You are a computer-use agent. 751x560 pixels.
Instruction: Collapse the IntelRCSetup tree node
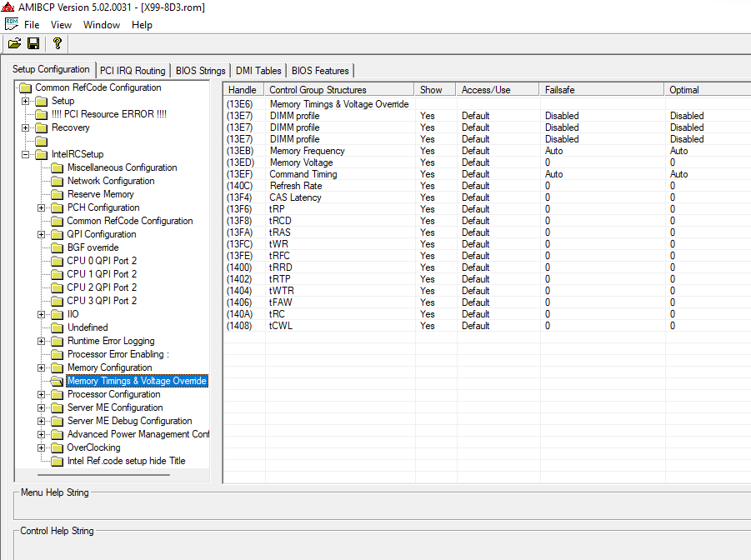pyautogui.click(x=25, y=154)
